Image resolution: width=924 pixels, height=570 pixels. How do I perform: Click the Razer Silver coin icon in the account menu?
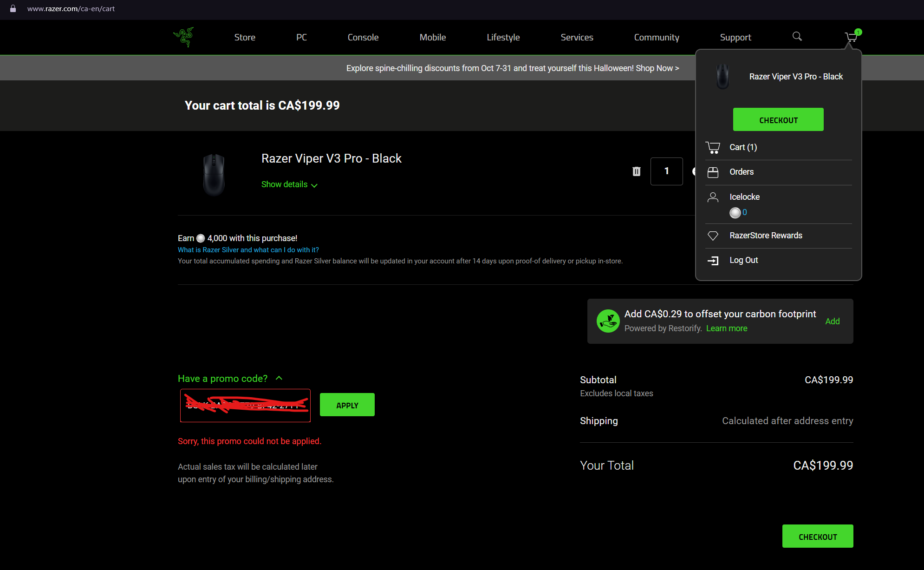[x=735, y=213]
